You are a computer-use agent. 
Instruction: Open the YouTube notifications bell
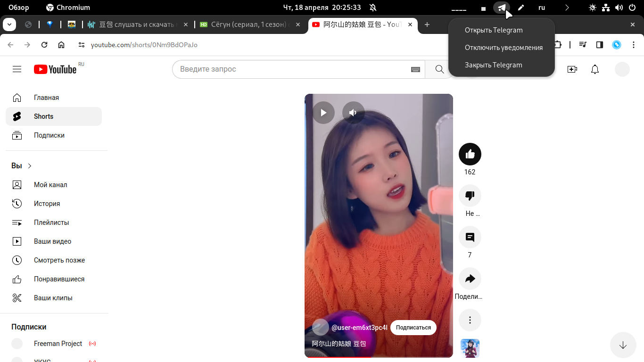point(595,69)
